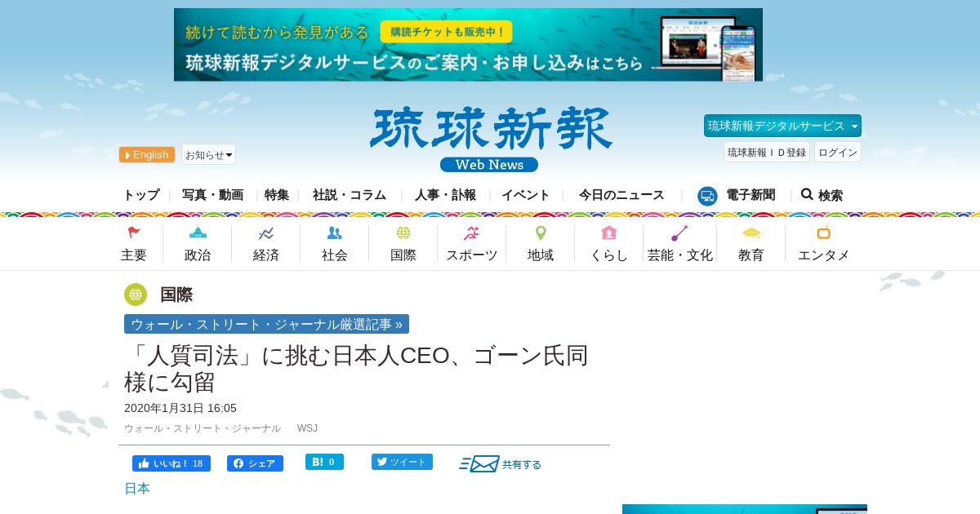Select the スポーツ runner icon
Screen dimensions: 980x514
(471, 233)
